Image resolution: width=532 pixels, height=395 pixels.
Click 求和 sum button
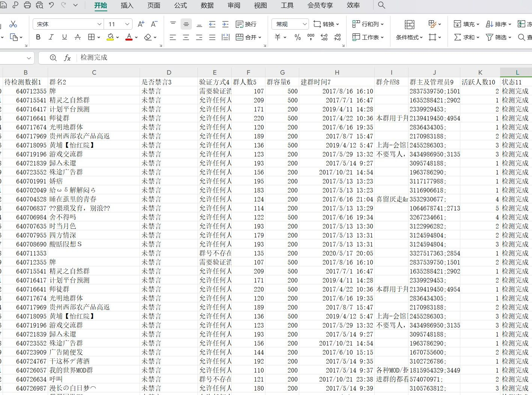(x=466, y=37)
